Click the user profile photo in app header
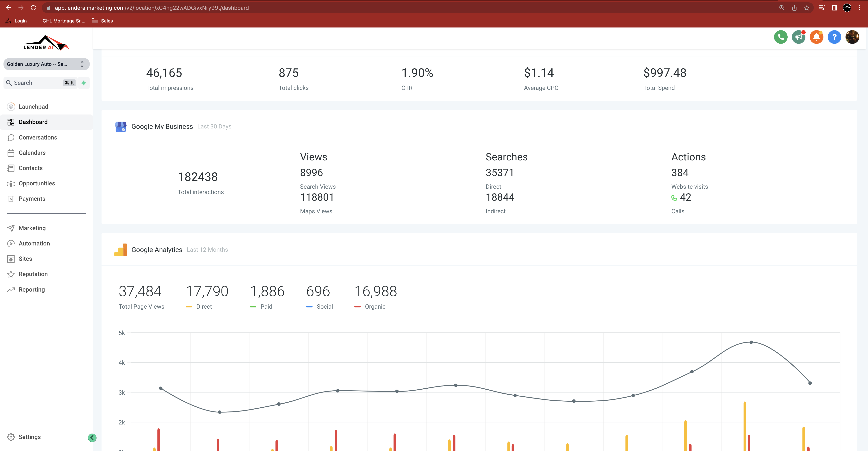 (852, 37)
